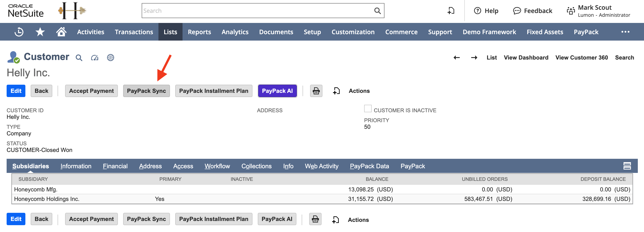Open the dashboard gauge icon beside the Customer title

coord(94,58)
